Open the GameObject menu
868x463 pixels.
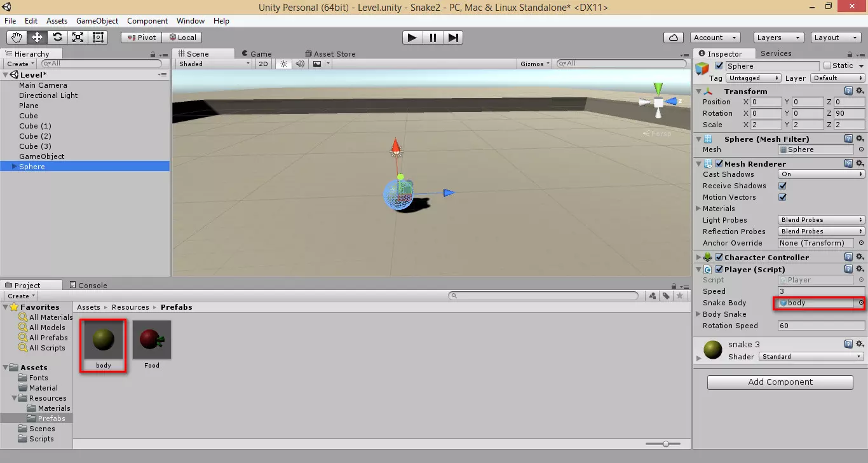click(x=97, y=21)
